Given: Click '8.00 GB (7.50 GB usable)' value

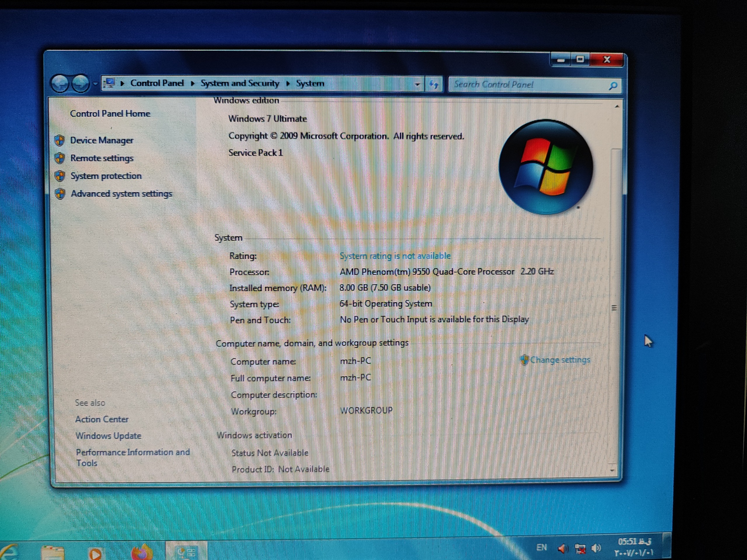Looking at the screenshot, I should [x=385, y=288].
